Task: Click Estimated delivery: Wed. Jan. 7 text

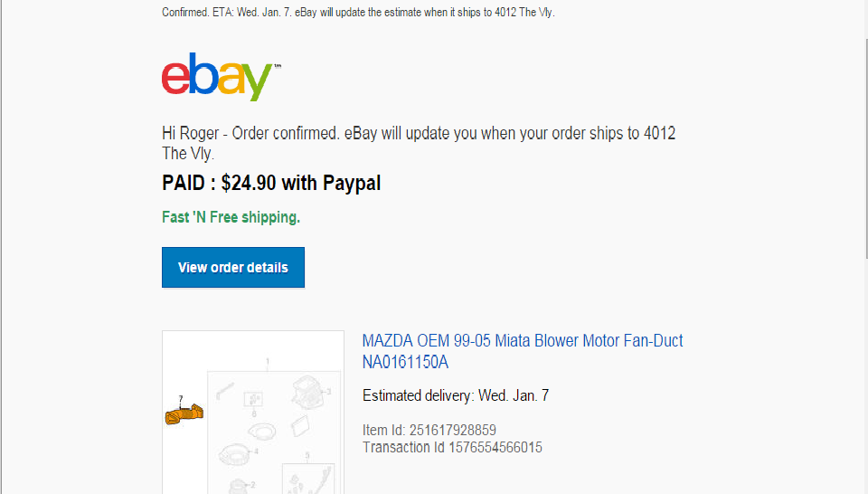Action: (x=456, y=395)
